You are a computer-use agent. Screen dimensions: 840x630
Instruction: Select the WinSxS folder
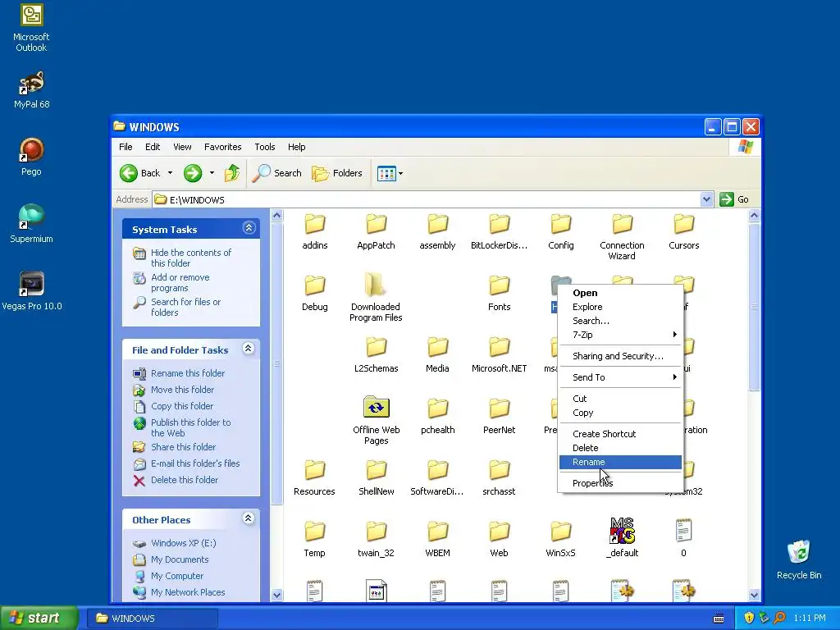[560, 540]
